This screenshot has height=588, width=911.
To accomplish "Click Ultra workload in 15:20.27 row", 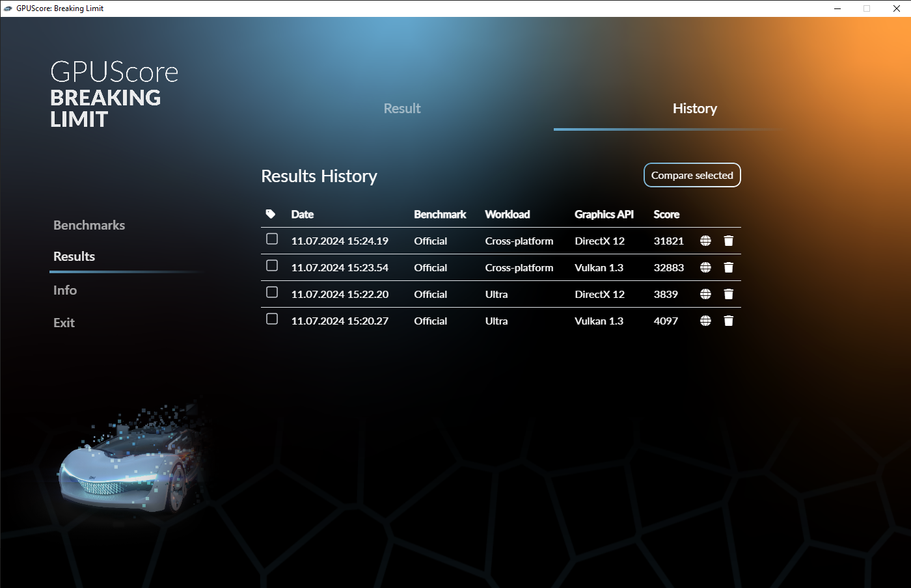I will click(496, 321).
